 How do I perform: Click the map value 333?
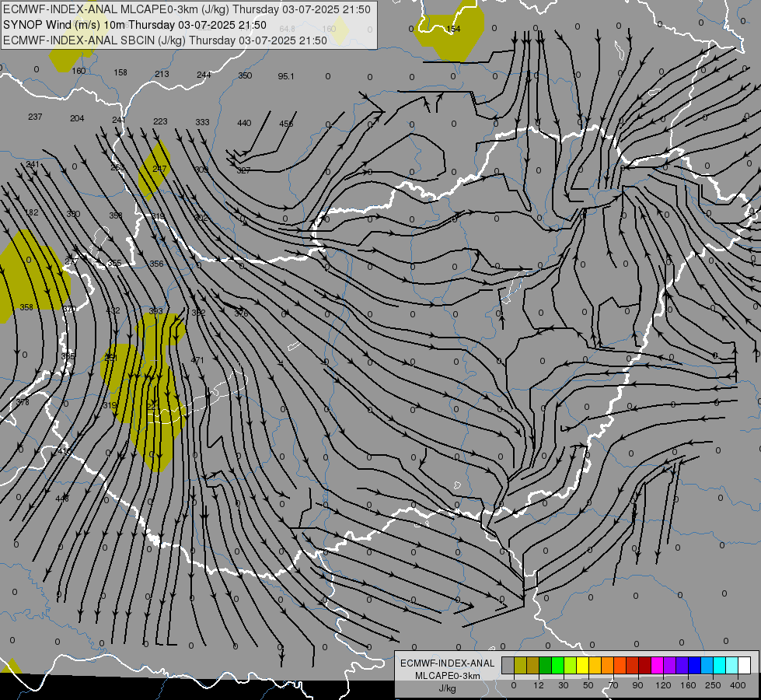pyautogui.click(x=202, y=122)
